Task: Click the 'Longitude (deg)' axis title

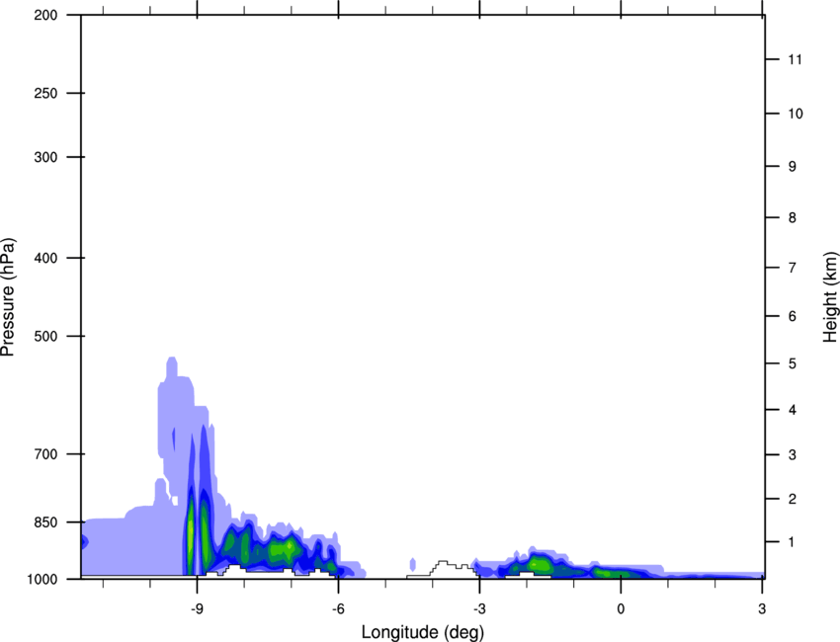Action: tap(423, 632)
